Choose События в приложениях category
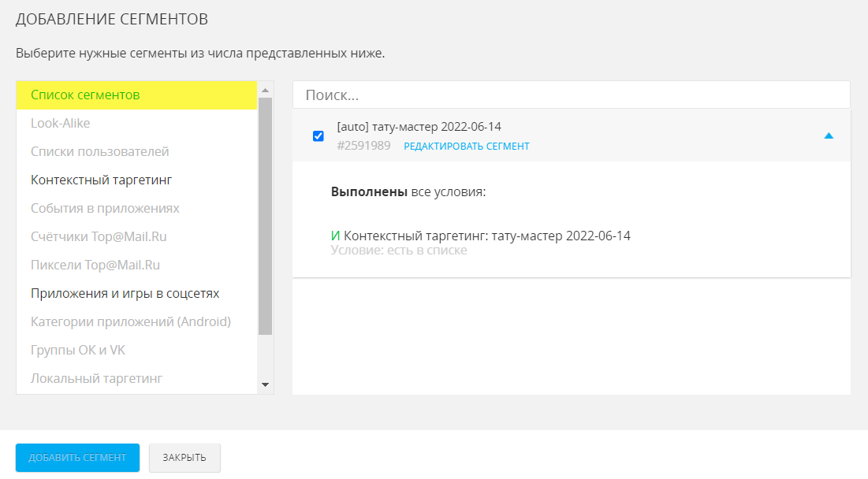The width and height of the screenshot is (868, 479). pos(105,209)
